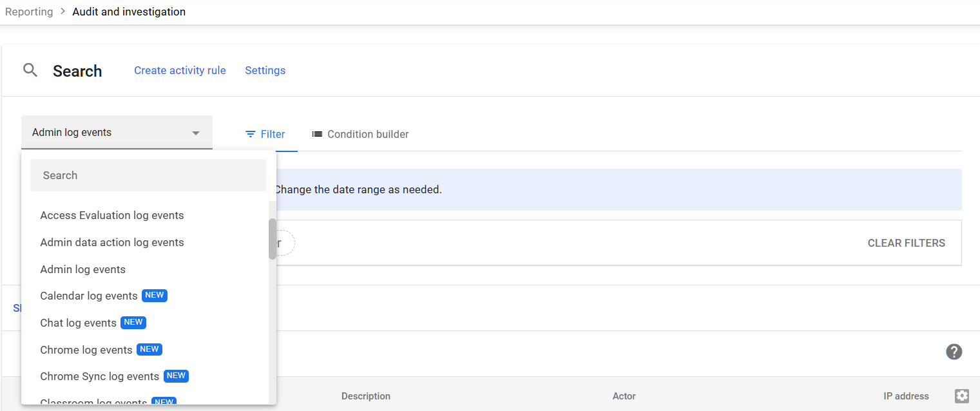Click the CLEAR FILTERS button
The height and width of the screenshot is (411, 980).
[x=906, y=243]
